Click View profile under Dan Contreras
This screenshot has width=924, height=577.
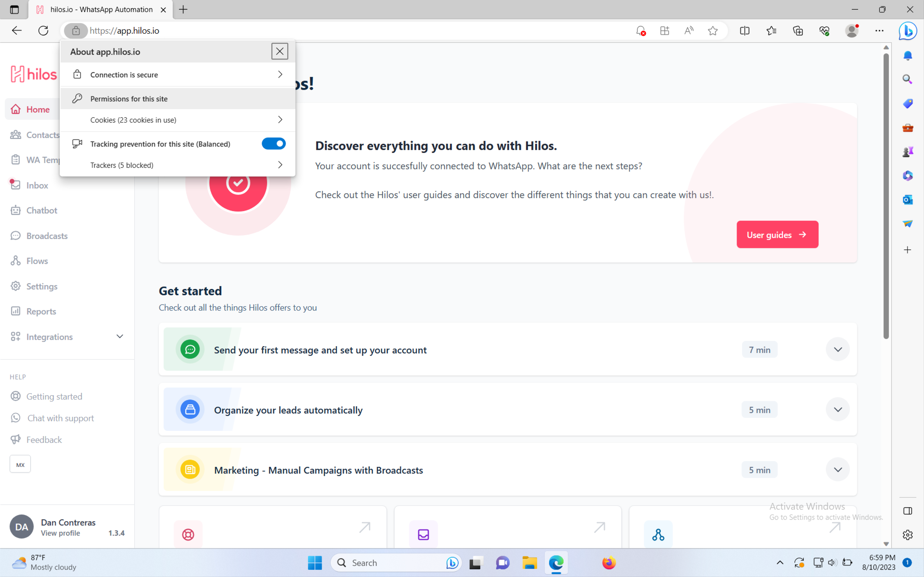click(60, 533)
